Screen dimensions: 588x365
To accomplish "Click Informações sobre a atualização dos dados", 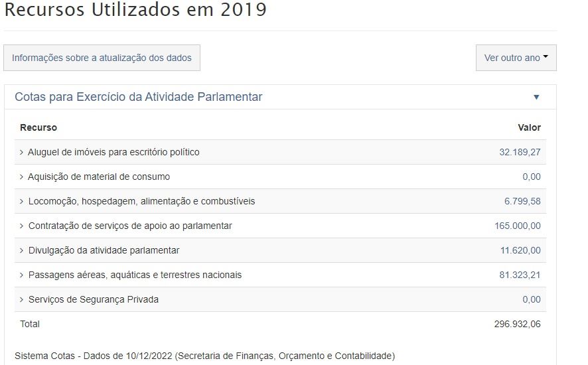I will click(x=102, y=58).
